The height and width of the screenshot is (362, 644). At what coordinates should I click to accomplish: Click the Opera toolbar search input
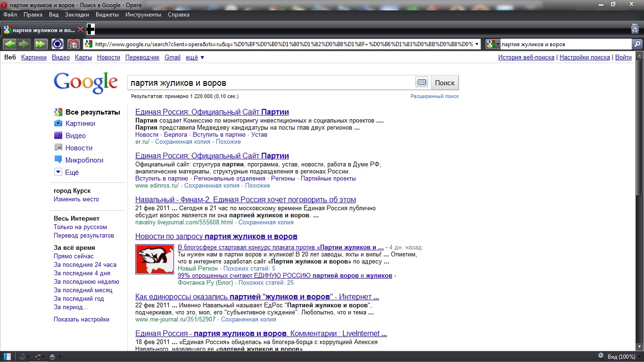tap(566, 44)
